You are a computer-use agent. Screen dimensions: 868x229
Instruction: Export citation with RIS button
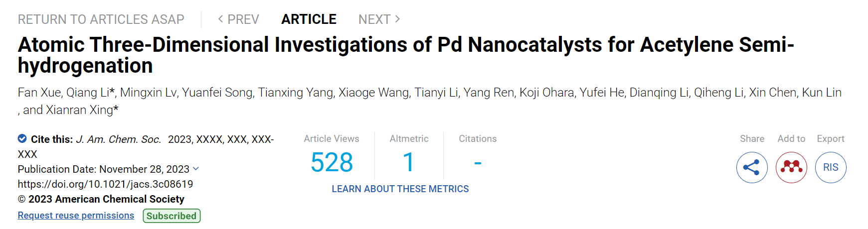pos(831,167)
